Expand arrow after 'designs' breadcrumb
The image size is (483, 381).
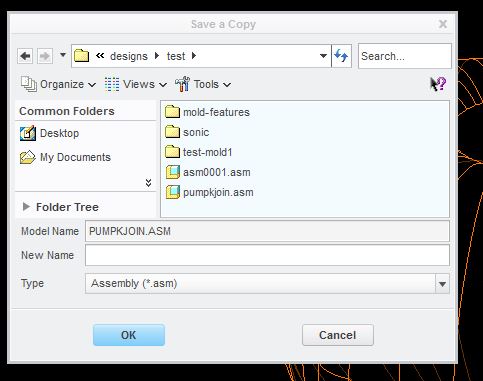157,56
